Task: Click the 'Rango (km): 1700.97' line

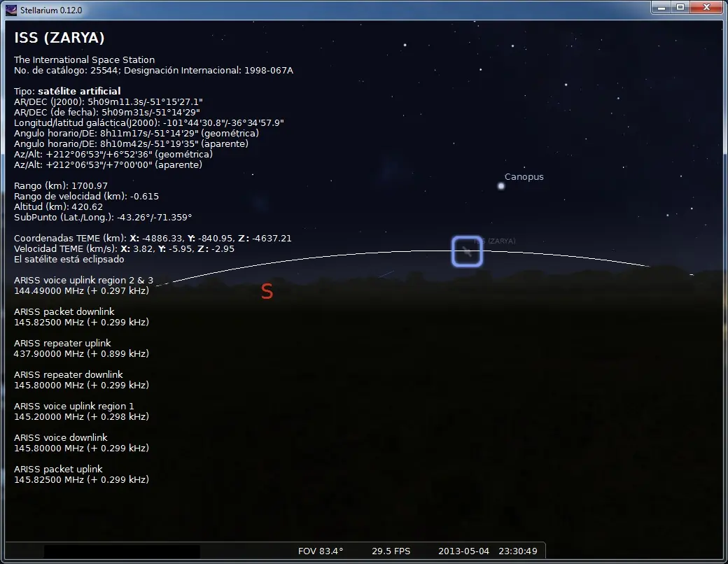Action: point(61,185)
